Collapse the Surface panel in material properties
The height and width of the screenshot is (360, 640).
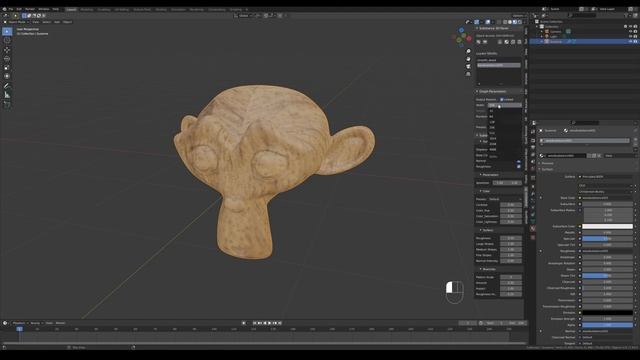(x=547, y=169)
